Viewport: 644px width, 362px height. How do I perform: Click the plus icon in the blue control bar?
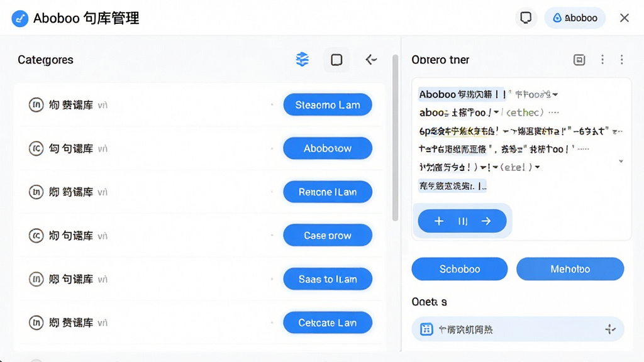[x=438, y=221]
